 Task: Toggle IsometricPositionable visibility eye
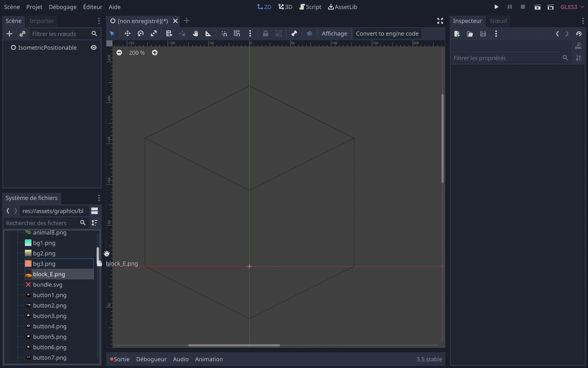pyautogui.click(x=94, y=47)
